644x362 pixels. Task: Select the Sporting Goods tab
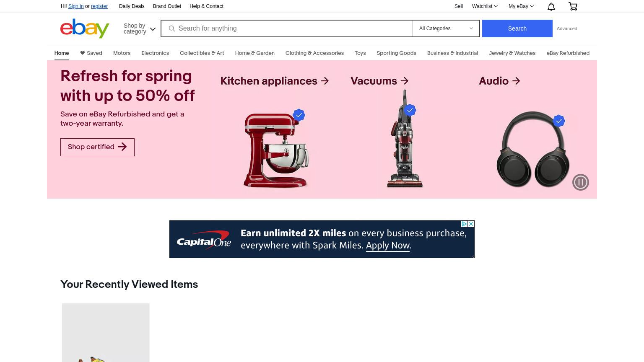[x=396, y=53]
